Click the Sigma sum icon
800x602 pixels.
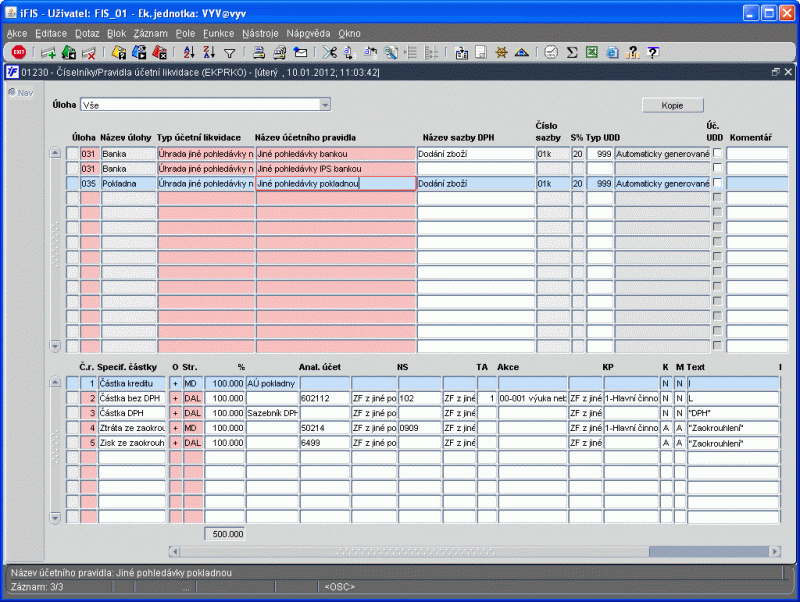572,52
